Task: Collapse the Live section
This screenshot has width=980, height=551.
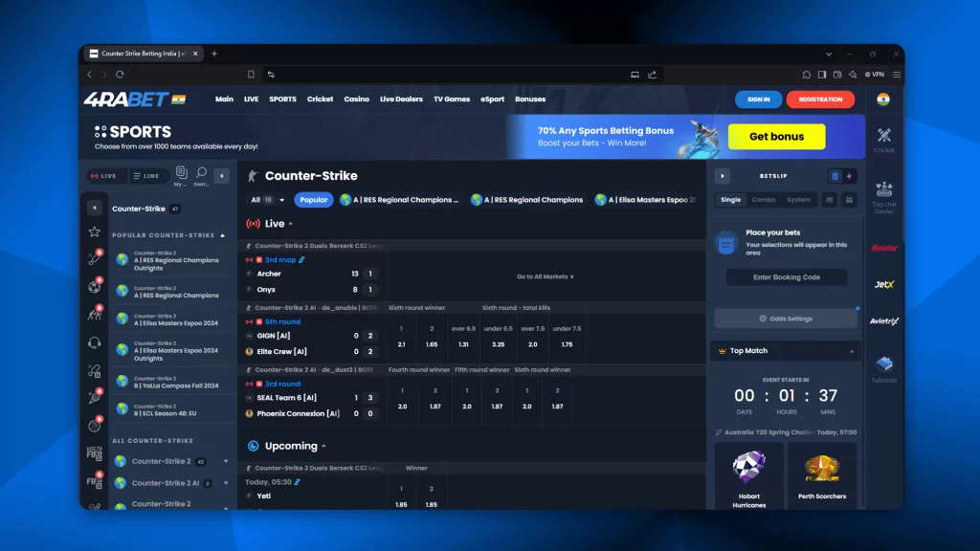Action: 291,224
